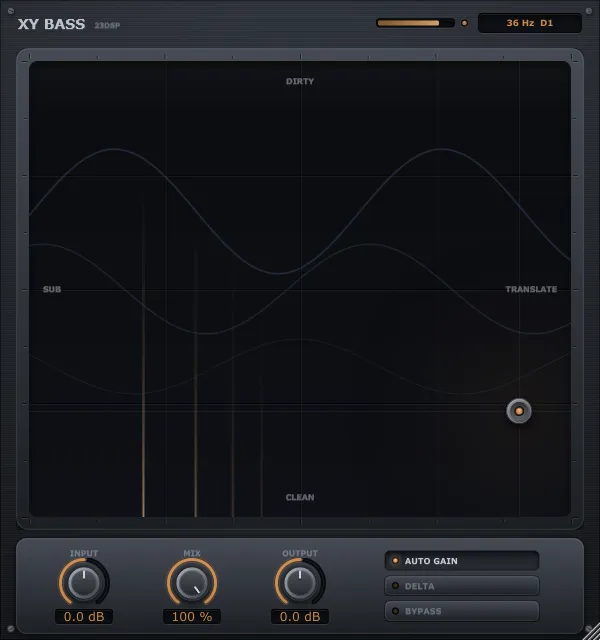600x640 pixels.
Task: Select the 0.0 dB value under Input
Action: pyautogui.click(x=84, y=616)
